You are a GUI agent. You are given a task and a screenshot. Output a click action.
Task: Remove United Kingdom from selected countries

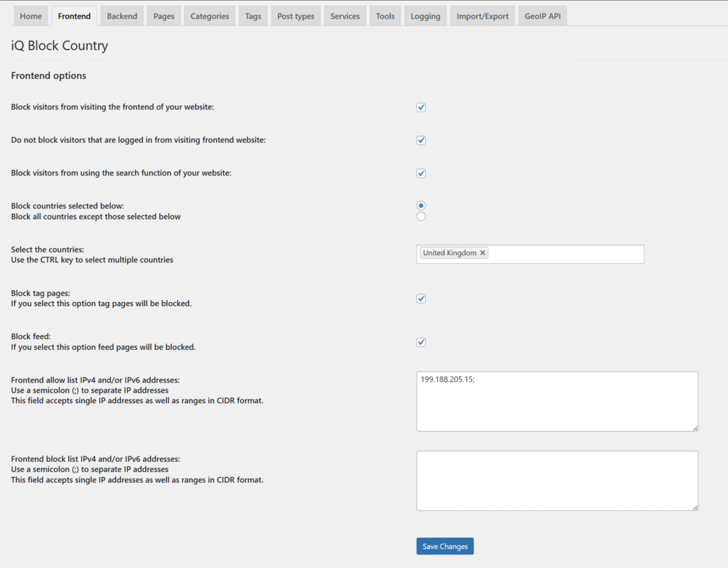(x=483, y=252)
